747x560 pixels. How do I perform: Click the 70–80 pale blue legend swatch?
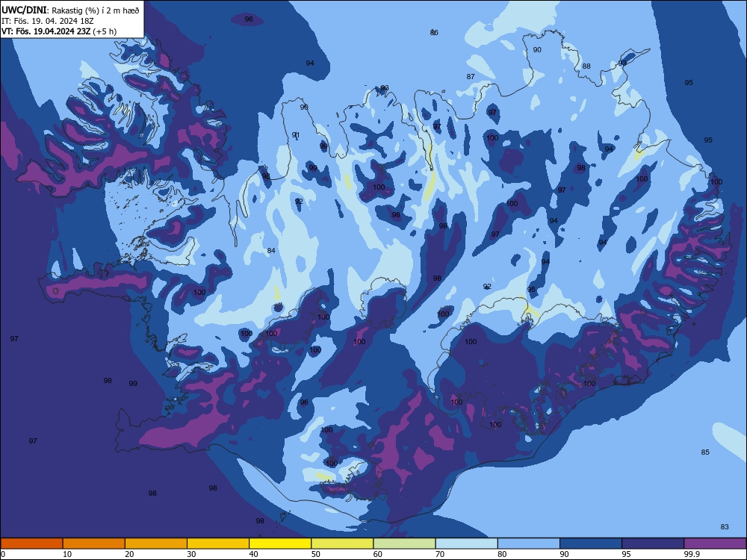(467, 544)
